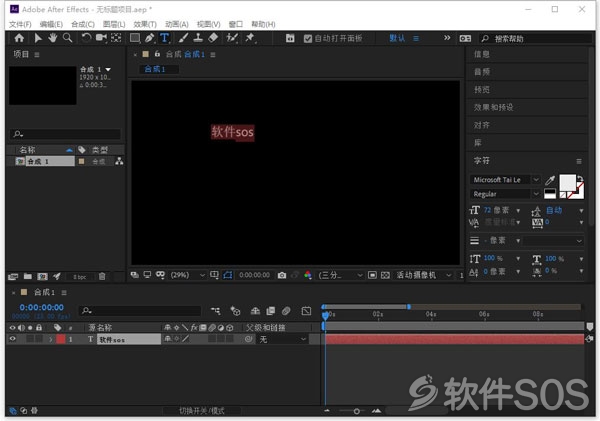
Task: Click the snapshot camera icon in viewer
Action: click(282, 275)
